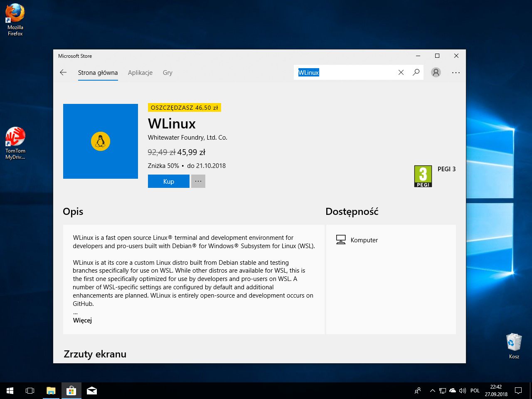The width and height of the screenshot is (532, 399).
Task: Open the Windows Start menu
Action: point(10,391)
